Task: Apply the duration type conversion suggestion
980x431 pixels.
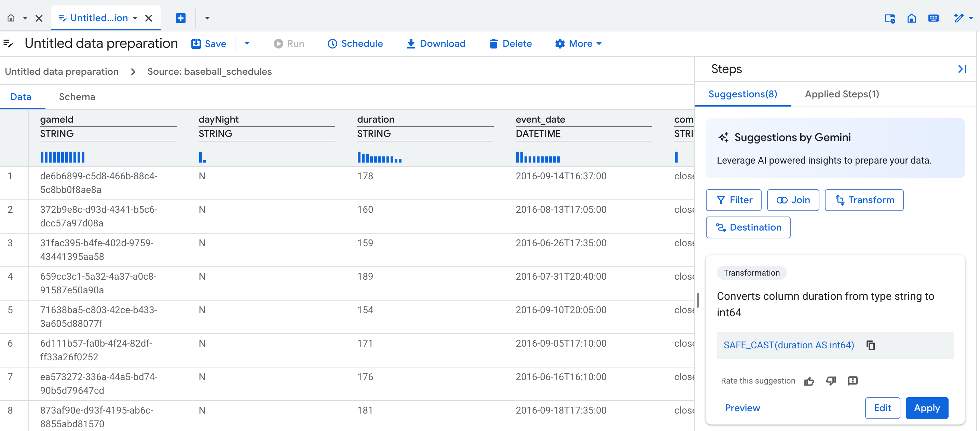Action: point(927,408)
